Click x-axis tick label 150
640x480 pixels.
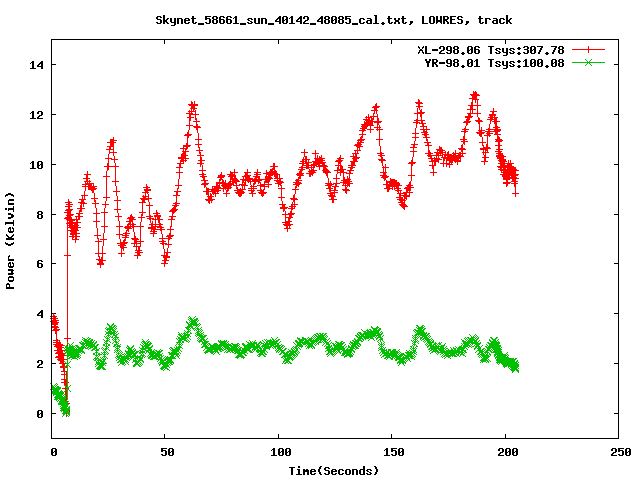pos(394,452)
